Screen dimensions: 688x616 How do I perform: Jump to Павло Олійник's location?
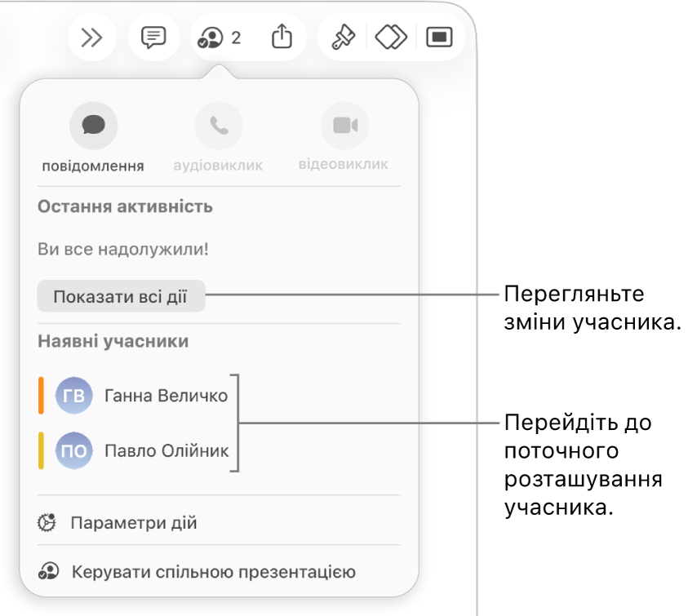tap(134, 451)
